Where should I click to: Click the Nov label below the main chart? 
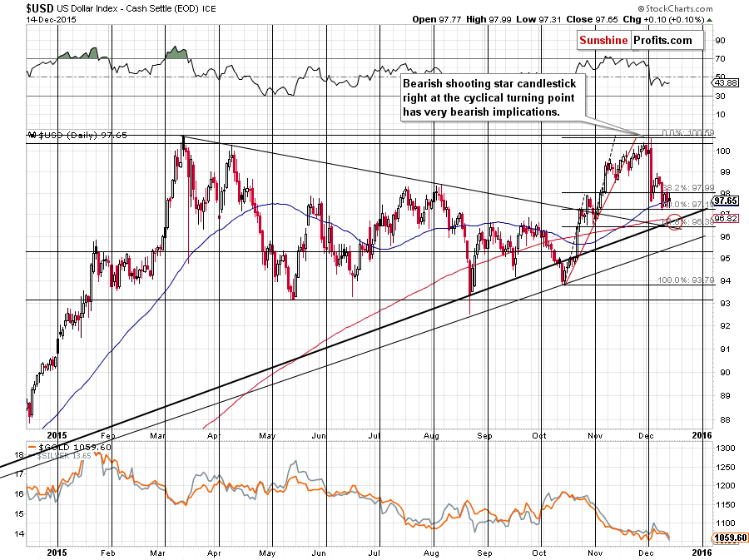pos(595,435)
